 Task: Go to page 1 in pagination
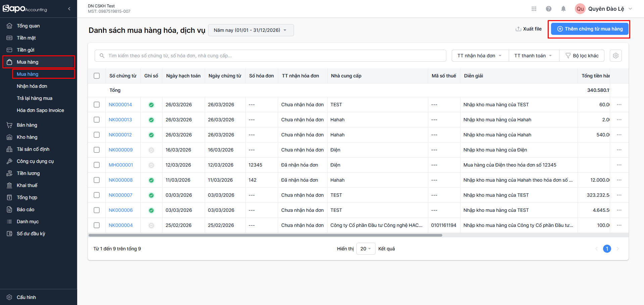(x=607, y=249)
